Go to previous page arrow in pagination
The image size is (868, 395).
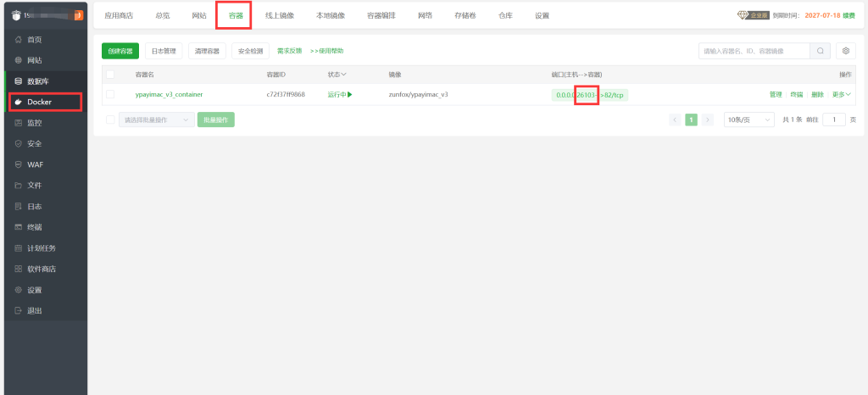675,120
